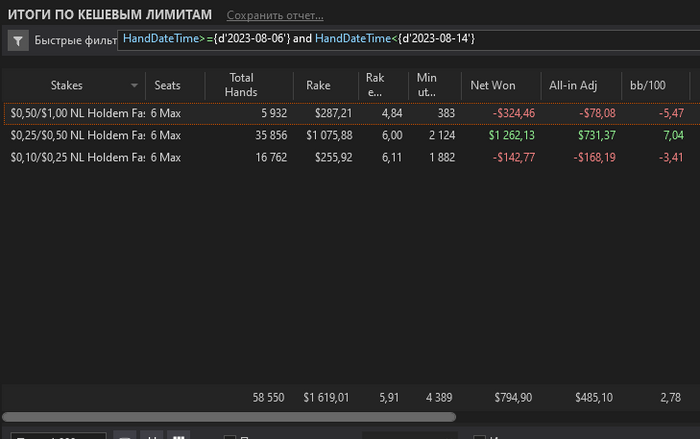Click the -5,47 bb/100 value

pos(671,113)
